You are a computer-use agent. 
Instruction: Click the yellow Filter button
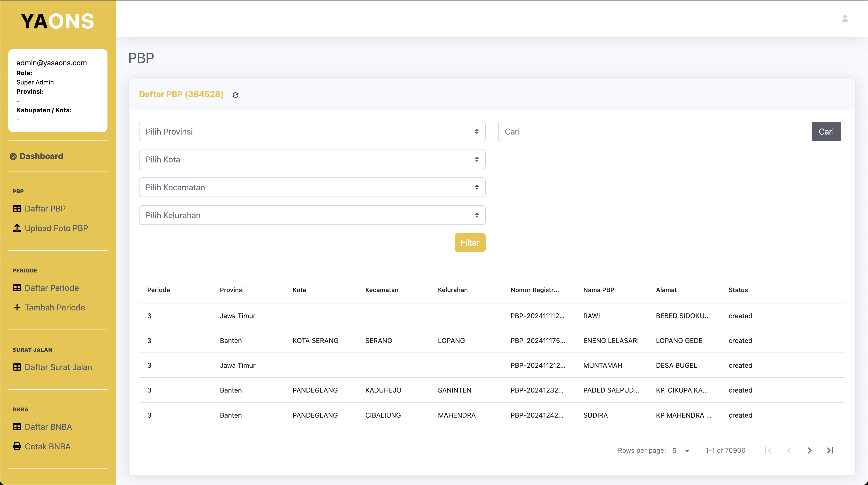[470, 242]
